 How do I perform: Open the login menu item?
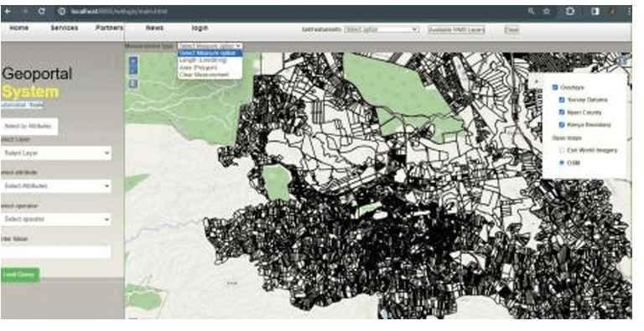pyautogui.click(x=200, y=28)
